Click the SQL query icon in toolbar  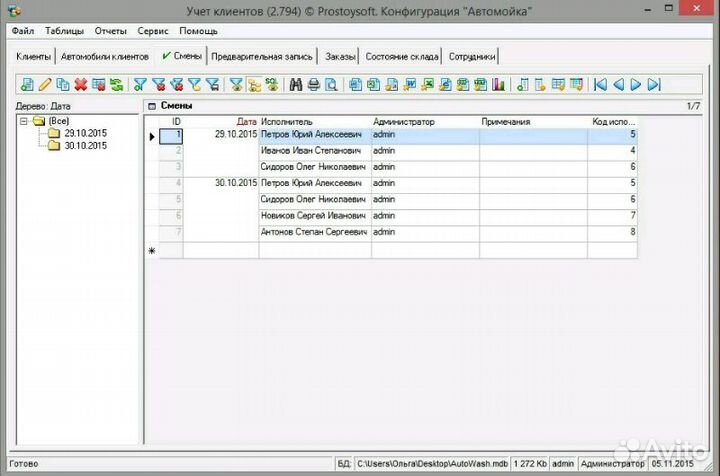(x=271, y=85)
